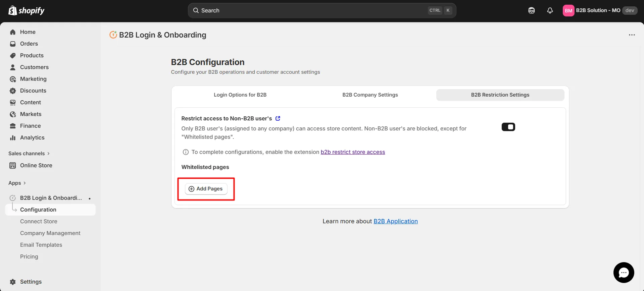The width and height of the screenshot is (644, 291).
Task: Click the Home house icon
Action: (13, 32)
